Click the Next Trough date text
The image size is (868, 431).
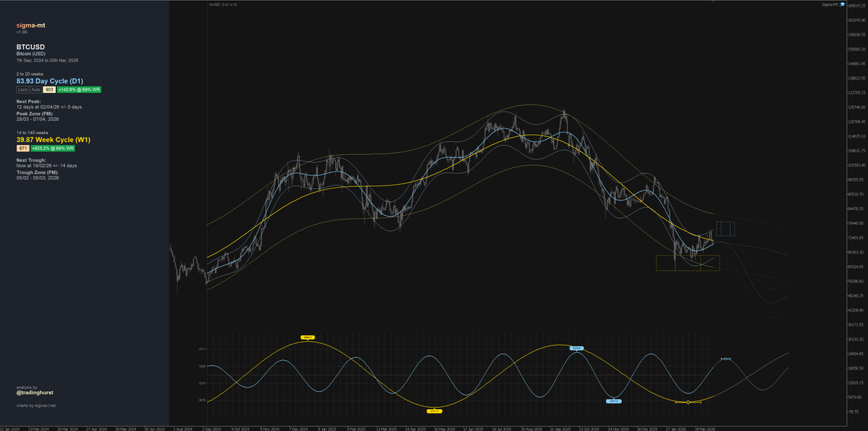pos(46,166)
